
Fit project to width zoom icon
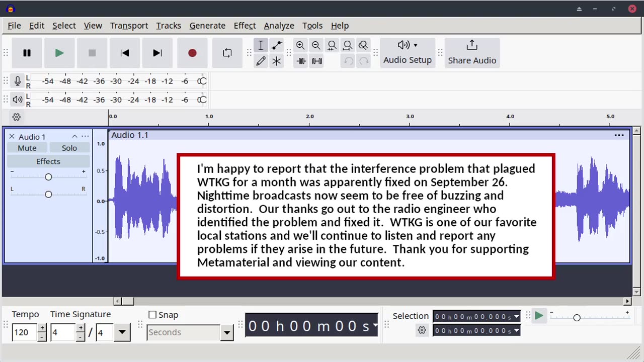point(347,45)
